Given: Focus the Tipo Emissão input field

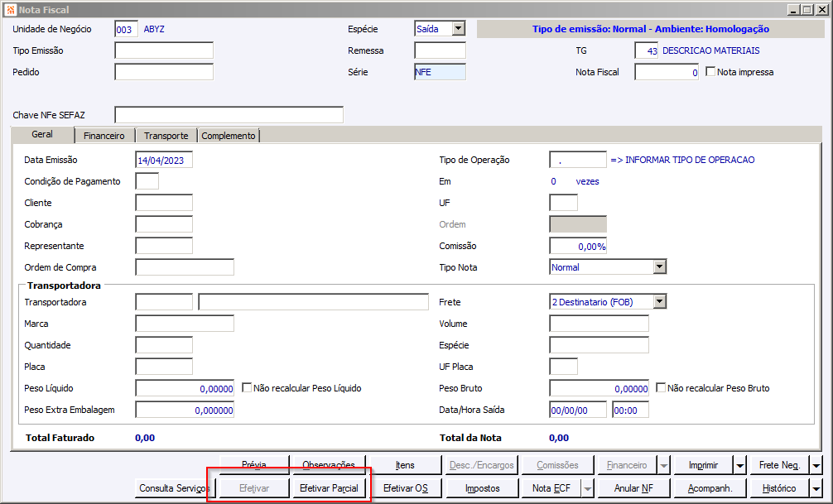Looking at the screenshot, I should coord(164,50).
